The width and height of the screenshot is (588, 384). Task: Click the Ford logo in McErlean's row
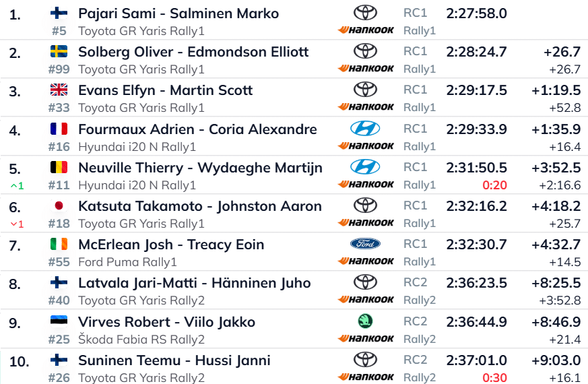coord(365,244)
